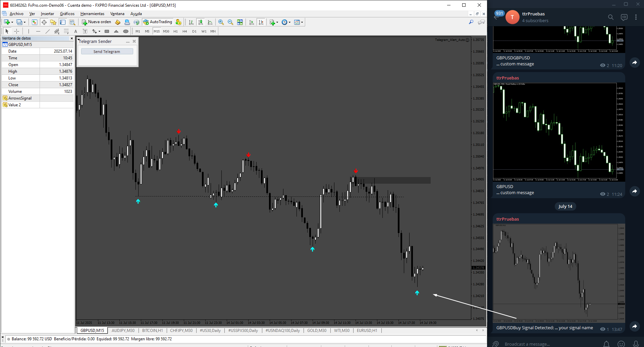Search in the Telegram channel
Viewport: 644px width, 347px height.
(x=611, y=17)
